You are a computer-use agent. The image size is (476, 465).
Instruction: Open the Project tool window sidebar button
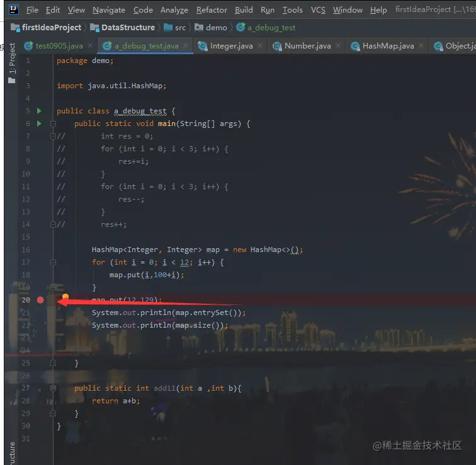click(x=12, y=62)
